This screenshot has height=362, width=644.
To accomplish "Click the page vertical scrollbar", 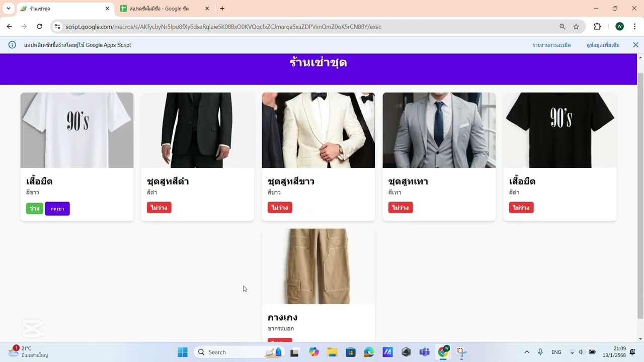I will pos(640,196).
